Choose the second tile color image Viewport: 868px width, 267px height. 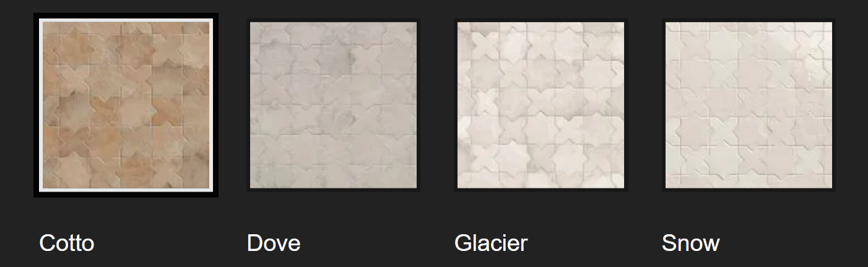[x=333, y=105]
